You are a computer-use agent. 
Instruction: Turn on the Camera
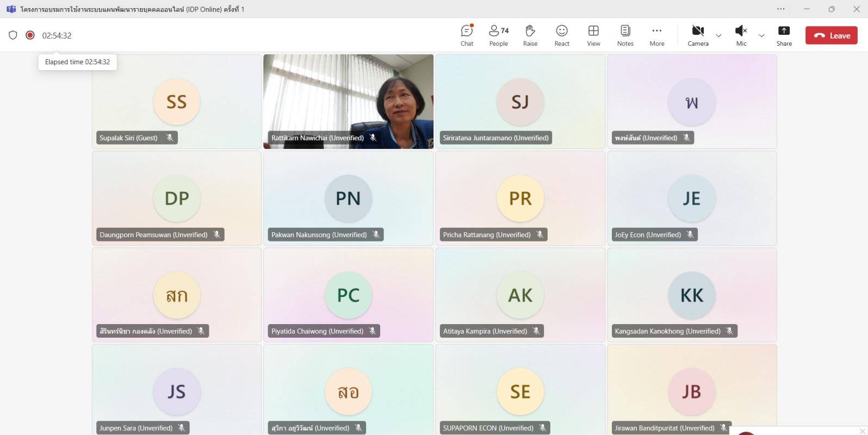(698, 35)
